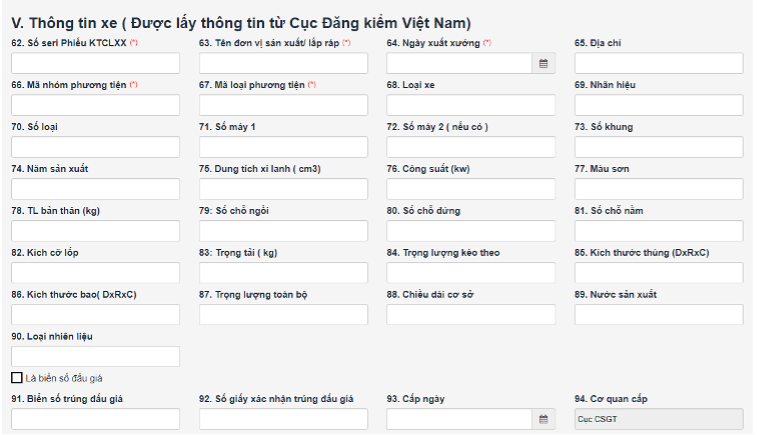
Task: Click the Số seri Phiếu KTCLXX field
Action: [x=95, y=63]
